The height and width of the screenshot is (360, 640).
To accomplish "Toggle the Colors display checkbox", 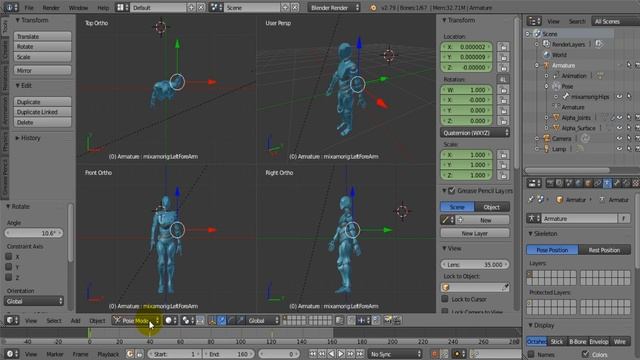I will (585, 354).
